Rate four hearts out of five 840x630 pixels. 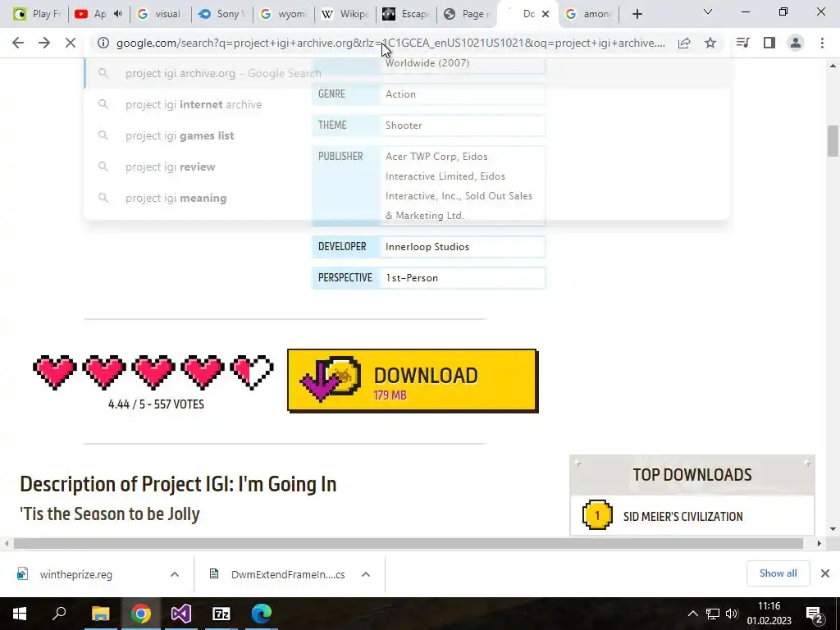(x=203, y=372)
